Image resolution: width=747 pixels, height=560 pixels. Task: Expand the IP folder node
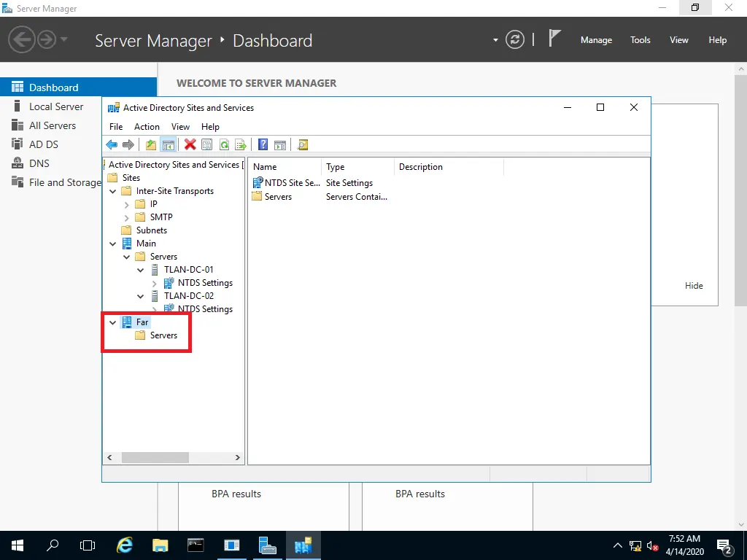126,204
